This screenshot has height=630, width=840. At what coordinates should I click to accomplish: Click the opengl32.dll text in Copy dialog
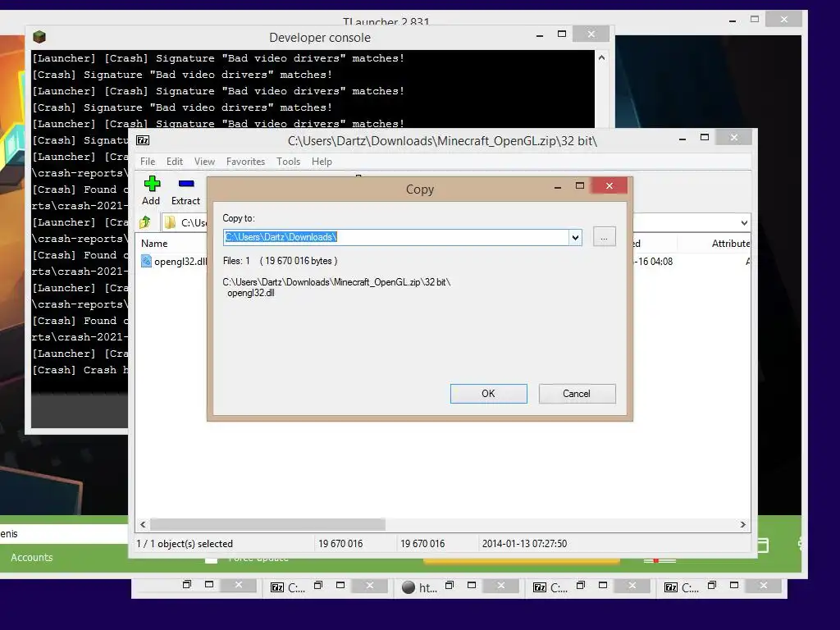pos(251,293)
